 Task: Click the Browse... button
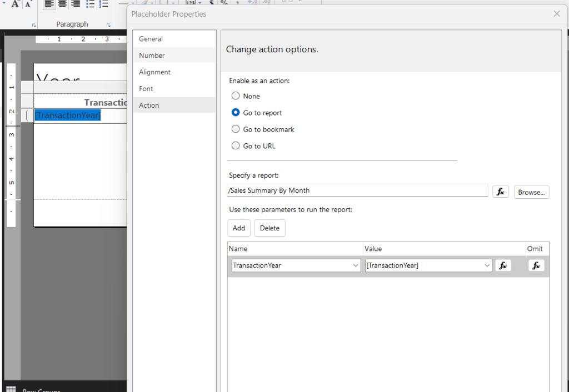click(x=531, y=192)
